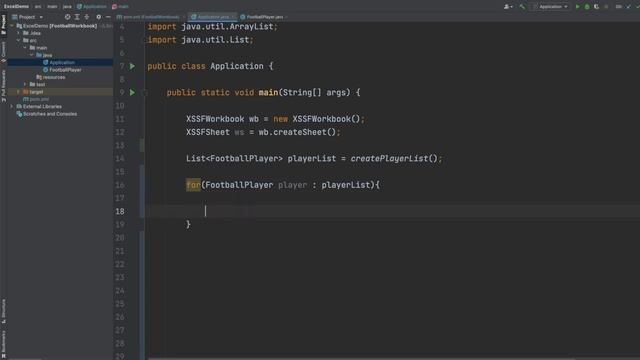Screen dimensions: 640x360
Task: Click the gutter at line number 11
Action: pyautogui.click(x=120, y=119)
